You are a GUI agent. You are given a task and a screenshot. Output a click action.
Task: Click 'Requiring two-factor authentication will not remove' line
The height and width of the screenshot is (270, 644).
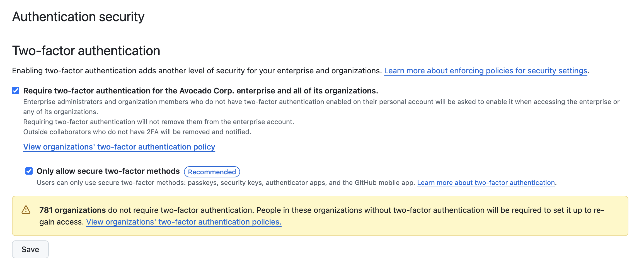pyautogui.click(x=159, y=122)
